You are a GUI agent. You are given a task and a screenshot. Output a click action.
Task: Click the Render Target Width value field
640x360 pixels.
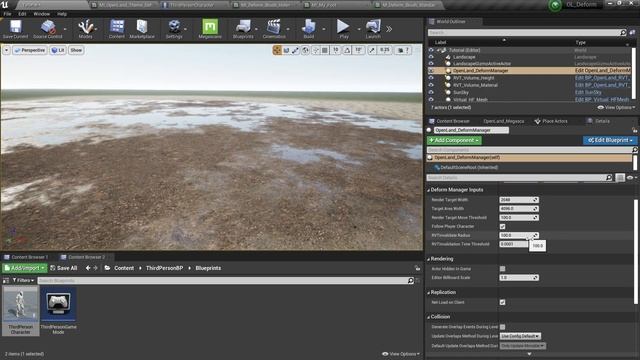click(x=519, y=200)
